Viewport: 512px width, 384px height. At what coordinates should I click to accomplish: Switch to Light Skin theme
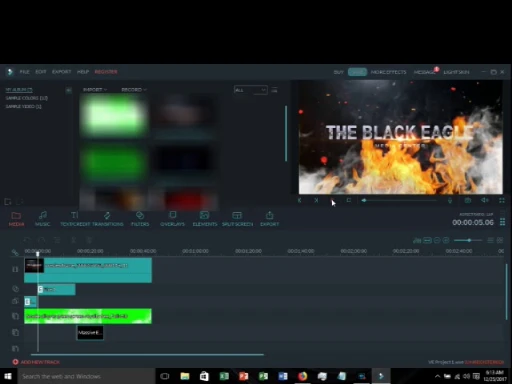tap(456, 72)
